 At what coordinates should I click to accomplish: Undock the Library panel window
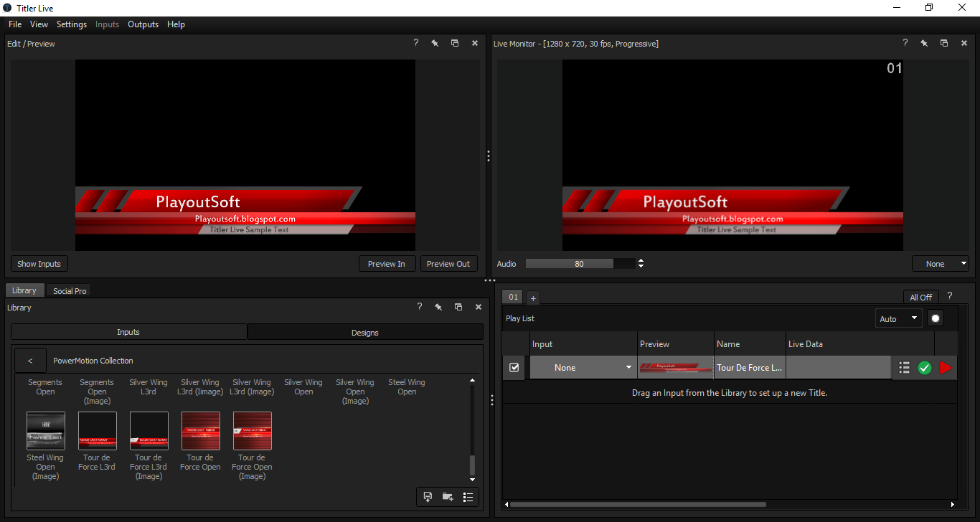pos(458,307)
